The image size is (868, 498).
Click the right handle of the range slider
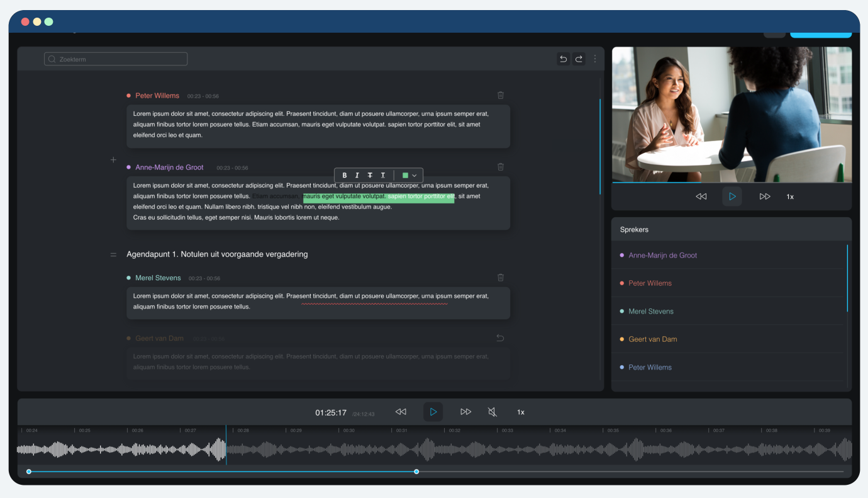(x=416, y=472)
